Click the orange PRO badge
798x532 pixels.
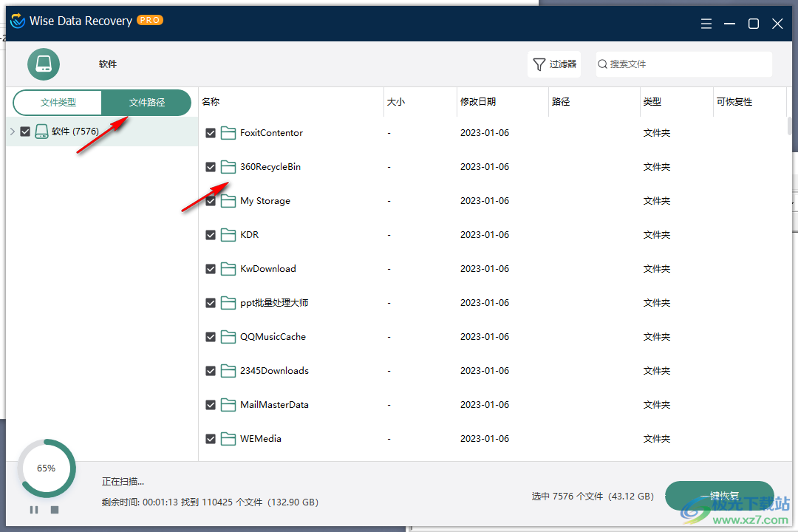149,20
